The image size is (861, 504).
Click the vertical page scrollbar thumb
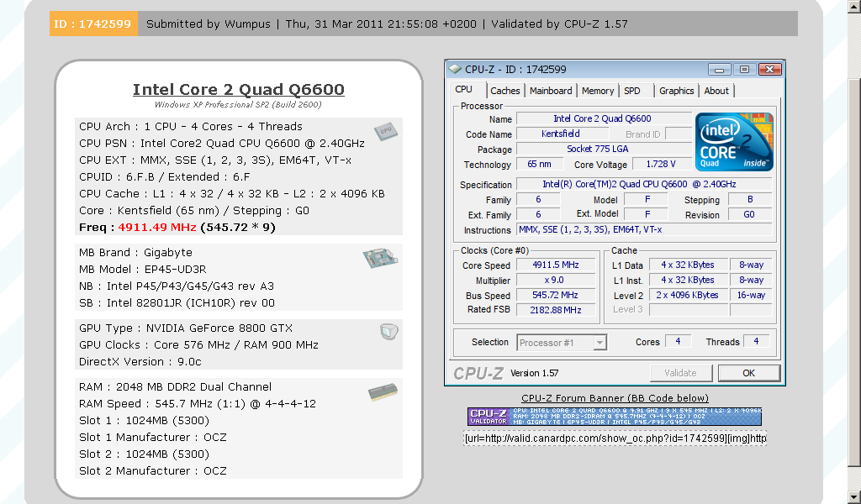coord(855,272)
